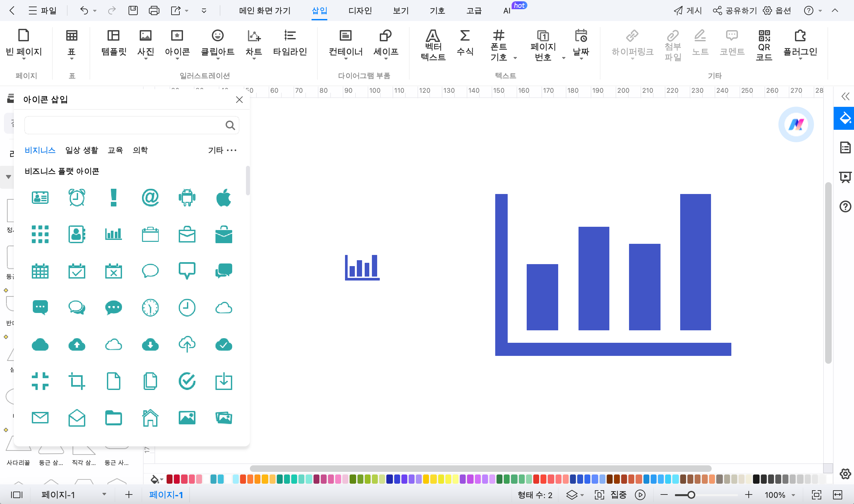
Task: Insert the cloud upload filled icon
Action: coord(77,344)
